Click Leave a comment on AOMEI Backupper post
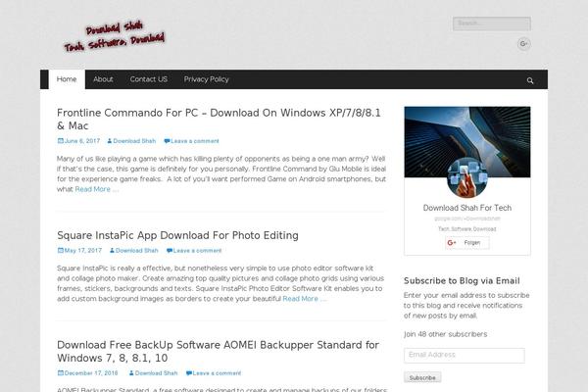Viewport: 588px width, 392px height. pos(217,373)
